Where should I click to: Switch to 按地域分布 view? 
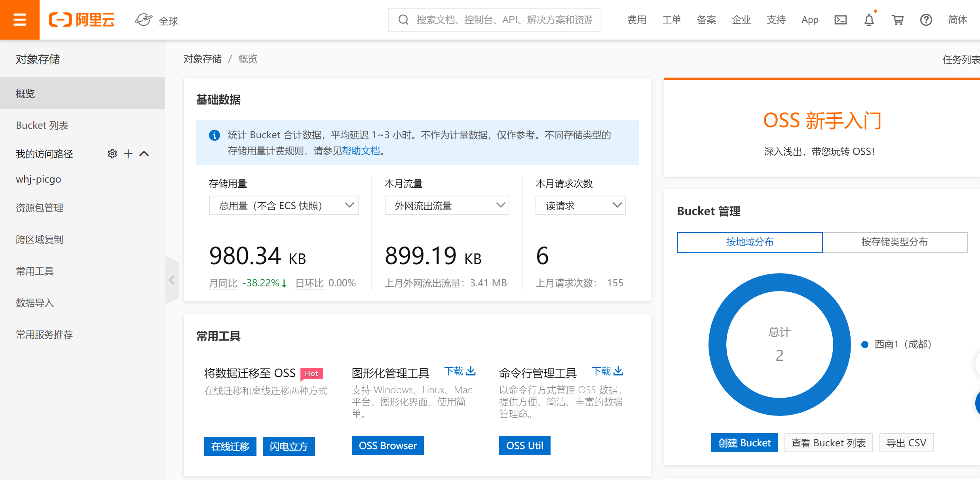coord(750,242)
